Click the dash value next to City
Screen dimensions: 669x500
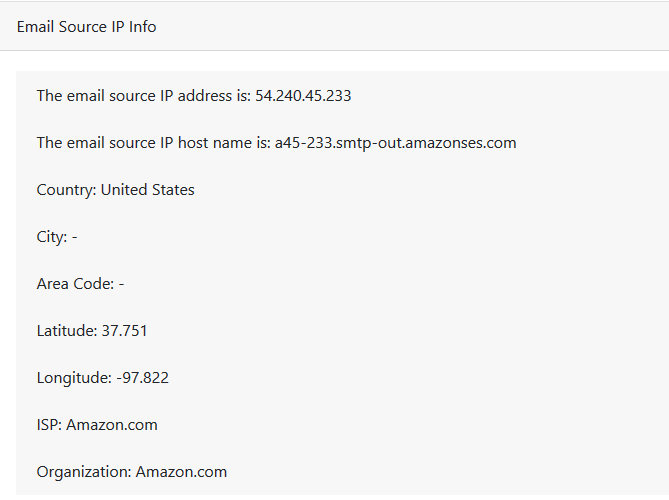(x=74, y=237)
